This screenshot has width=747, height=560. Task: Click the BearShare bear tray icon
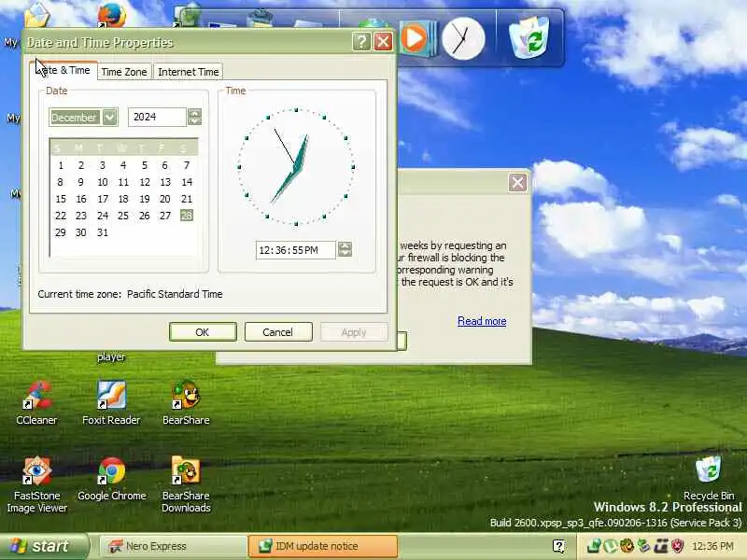pos(627,546)
